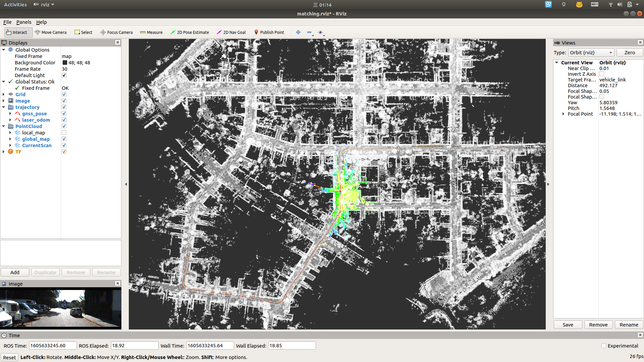Toggle the Experimental checkbox
The width and height of the screenshot is (644, 362).
point(604,346)
